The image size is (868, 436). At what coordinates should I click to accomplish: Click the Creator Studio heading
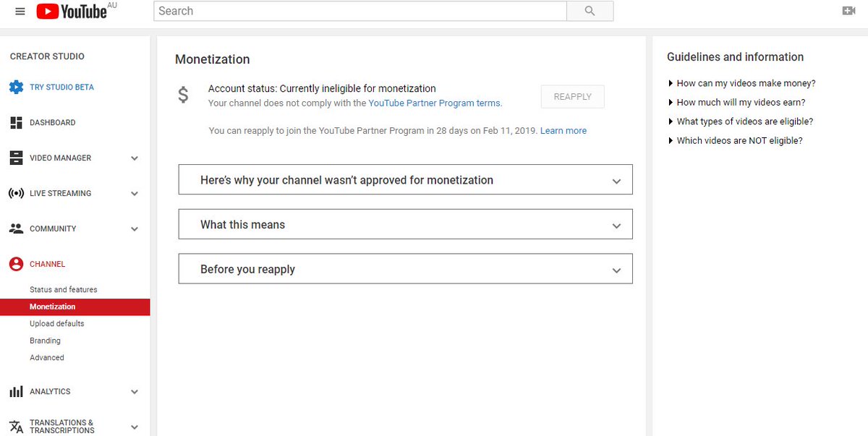coord(47,56)
